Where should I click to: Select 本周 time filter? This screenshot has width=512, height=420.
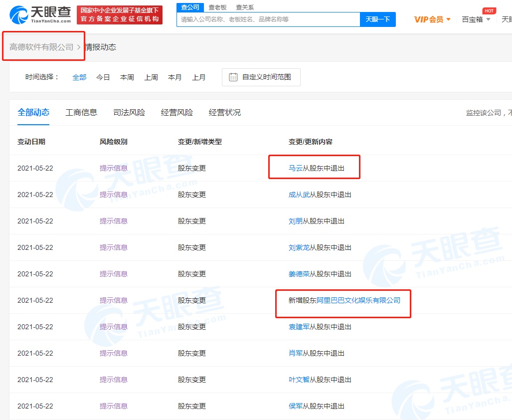pyautogui.click(x=127, y=77)
